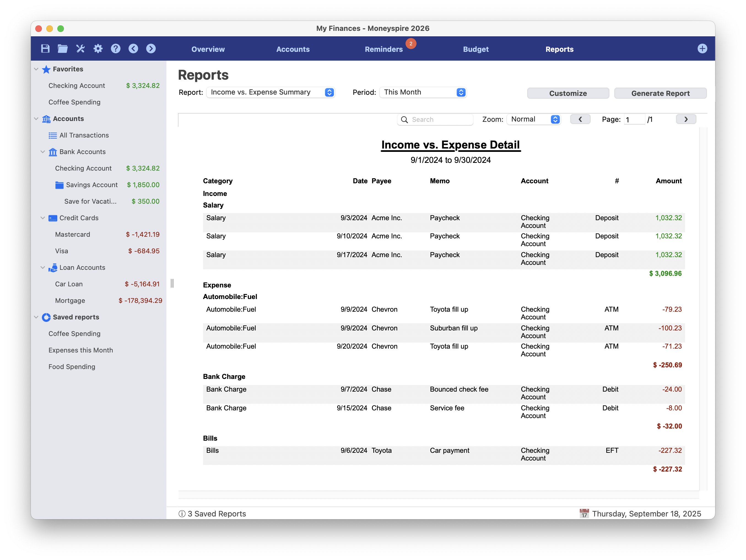
Task: Open the Zoom level dropdown
Action: [534, 119]
